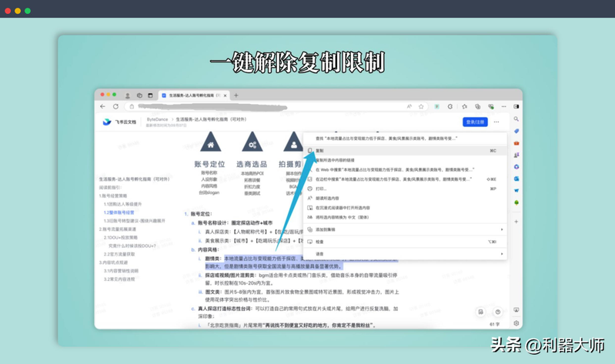
Task: Choose 在边栏中搜索 in context menu
Action: pos(405,179)
